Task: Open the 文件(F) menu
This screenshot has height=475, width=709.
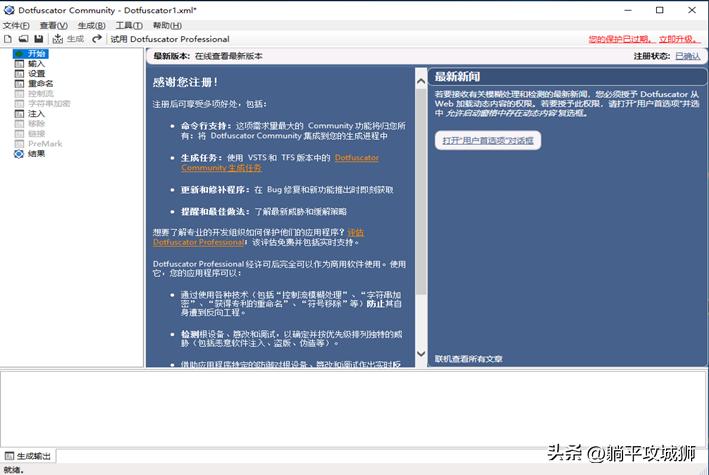Action: (x=16, y=26)
